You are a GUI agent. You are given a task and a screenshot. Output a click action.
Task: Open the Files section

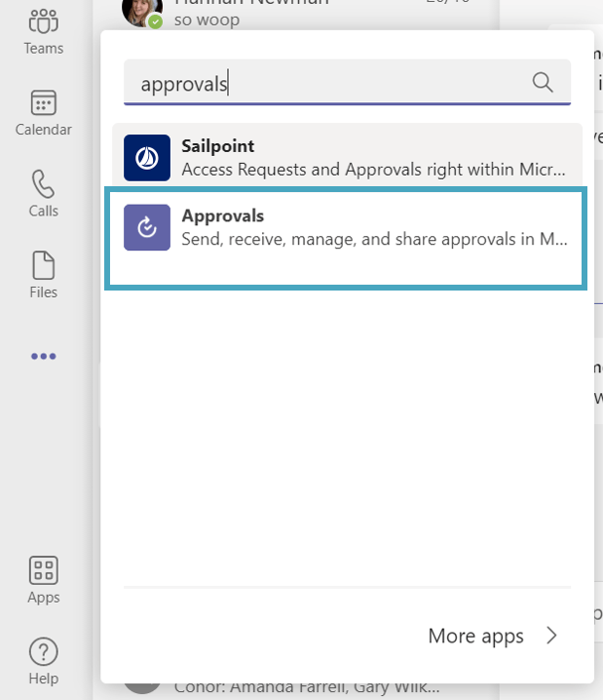click(x=43, y=275)
